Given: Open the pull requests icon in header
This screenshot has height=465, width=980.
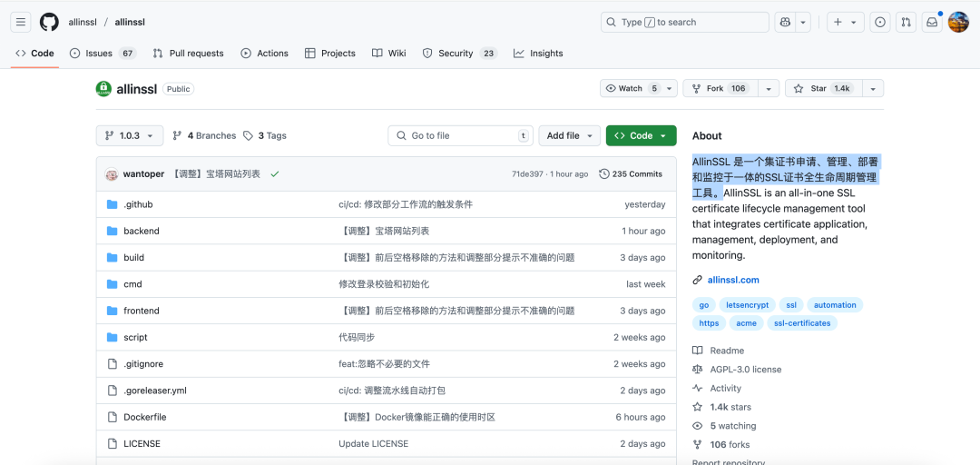Looking at the screenshot, I should tap(906, 22).
